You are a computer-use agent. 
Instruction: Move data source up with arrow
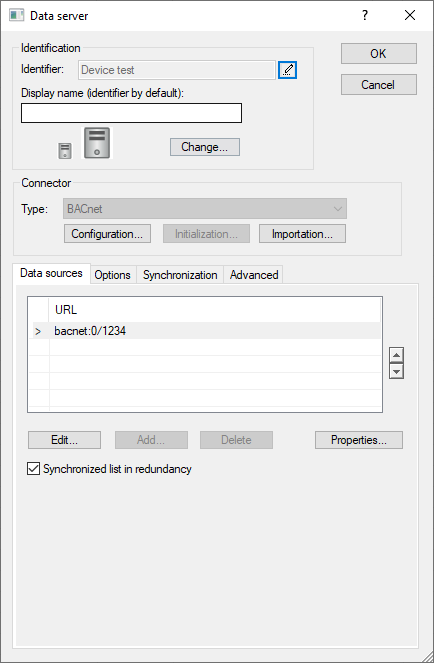[396, 355]
